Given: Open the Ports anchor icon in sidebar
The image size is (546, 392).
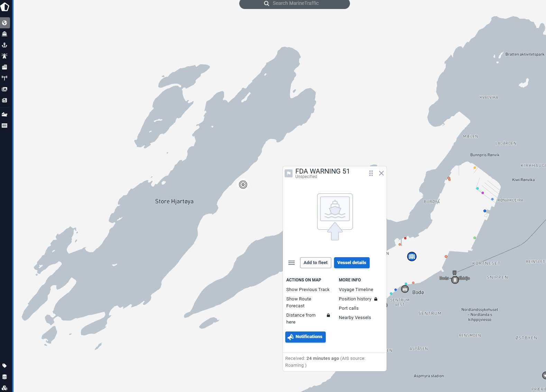Looking at the screenshot, I should coord(4,45).
